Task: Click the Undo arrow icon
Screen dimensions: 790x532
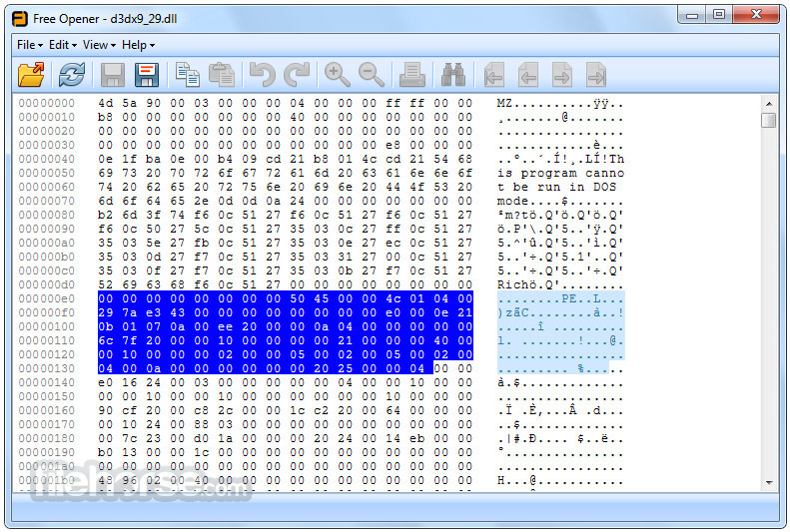Action: click(263, 75)
